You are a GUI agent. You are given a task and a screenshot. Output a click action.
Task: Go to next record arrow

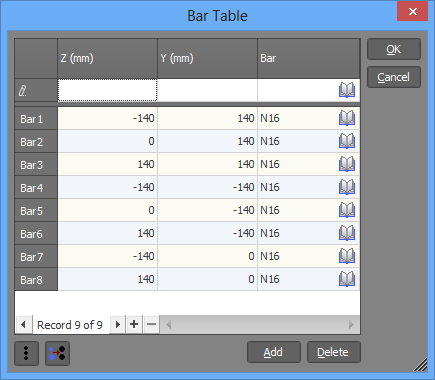tap(117, 324)
